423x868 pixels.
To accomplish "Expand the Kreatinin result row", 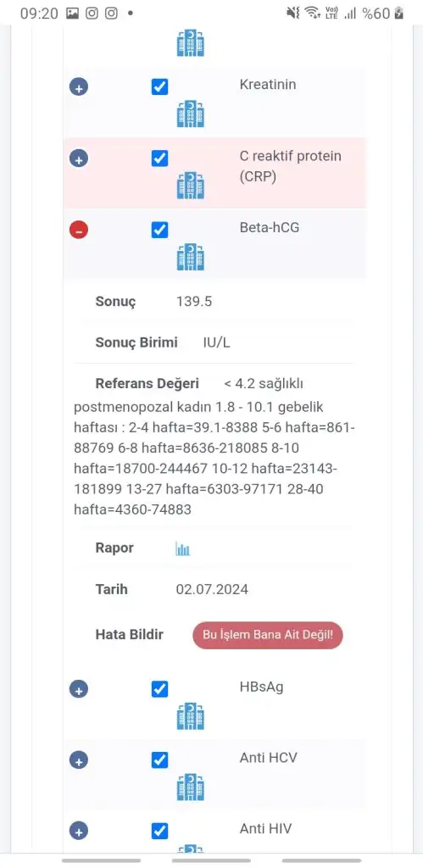I will click(79, 87).
